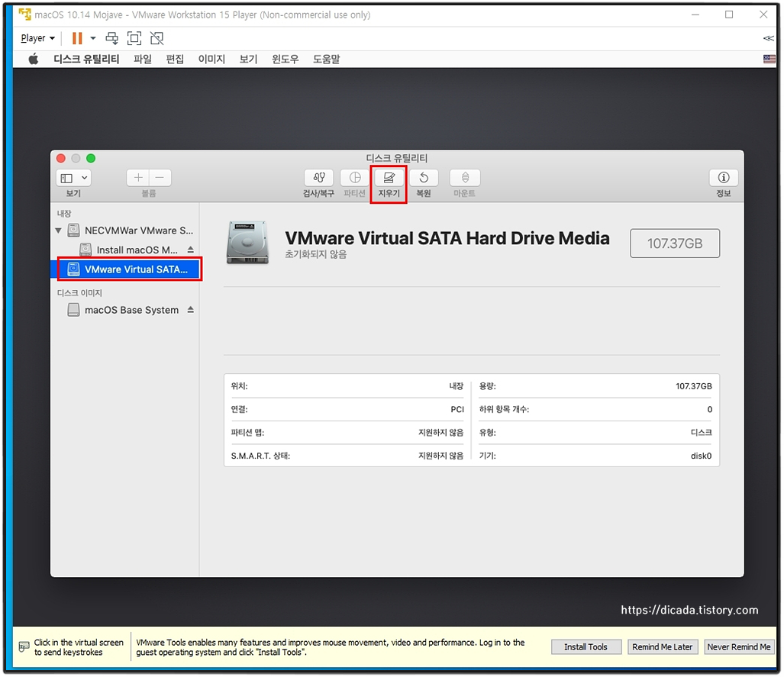Click the VMware Virtual SATA Hard Drive Media title
This screenshot has height=677, width=784.
tap(447, 238)
